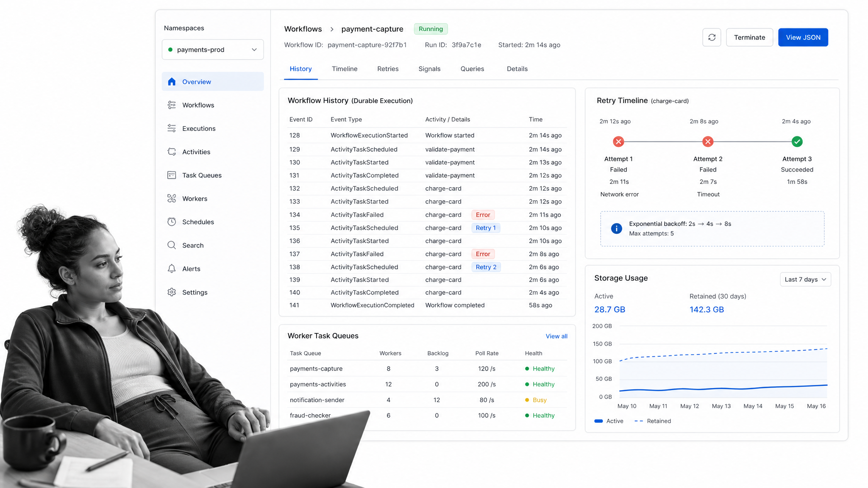Click the Workers sidebar icon

tap(172, 198)
